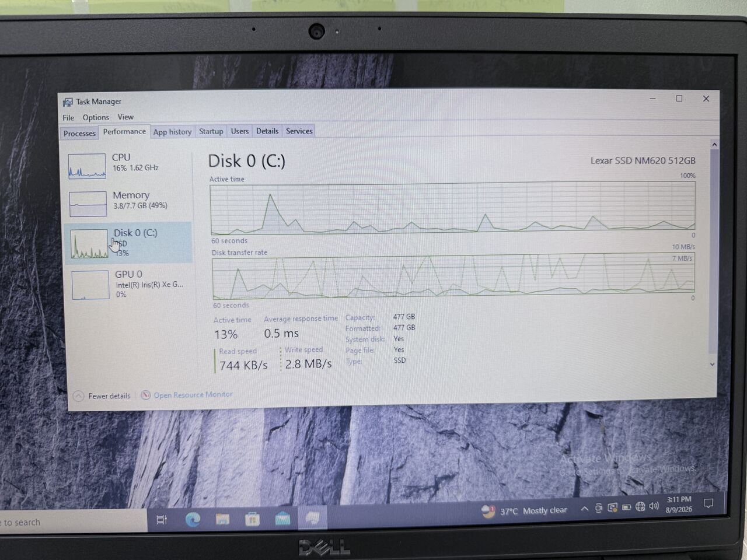Maximize the Task Manager window
Screen dimensions: 747x560
(679, 99)
